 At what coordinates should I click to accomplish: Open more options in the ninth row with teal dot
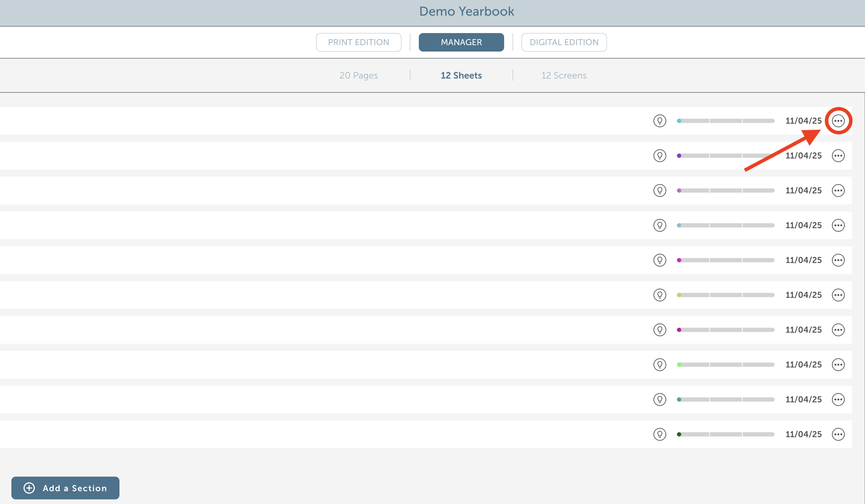[838, 400]
